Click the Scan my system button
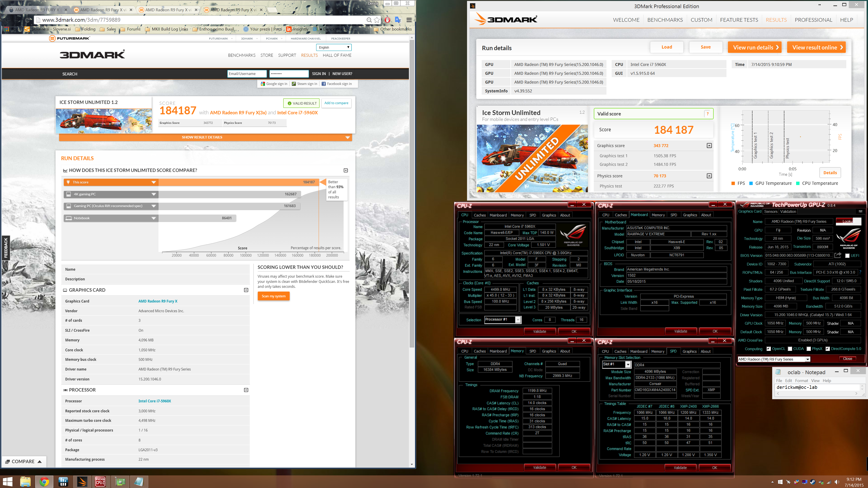 pos(274,296)
